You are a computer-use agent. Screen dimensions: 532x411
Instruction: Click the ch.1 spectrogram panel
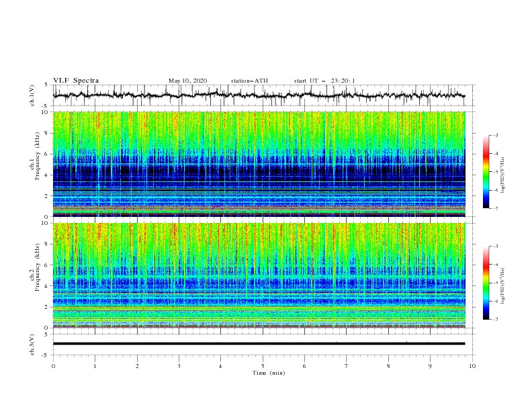pyautogui.click(x=259, y=164)
